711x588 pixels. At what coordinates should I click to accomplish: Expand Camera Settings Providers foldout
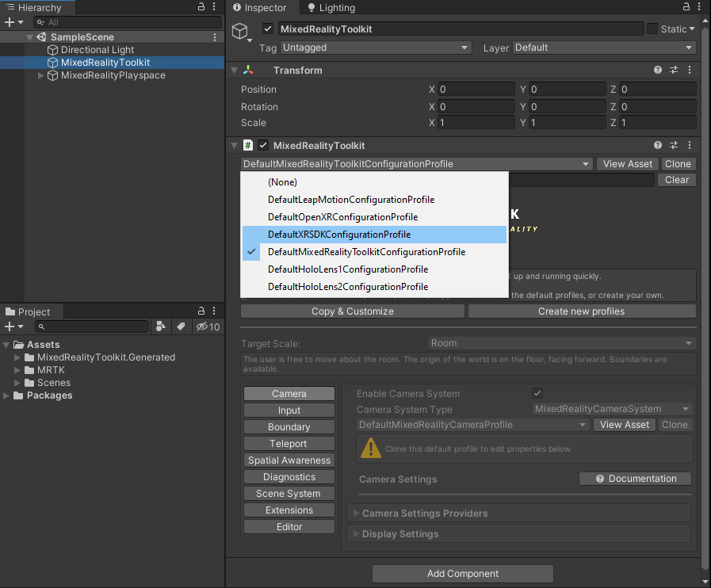coord(356,514)
